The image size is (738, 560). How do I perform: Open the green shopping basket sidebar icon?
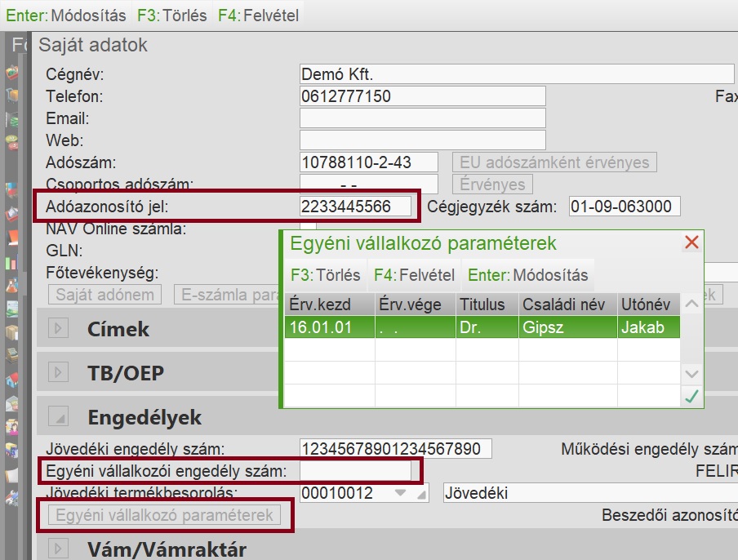[x=11, y=73]
